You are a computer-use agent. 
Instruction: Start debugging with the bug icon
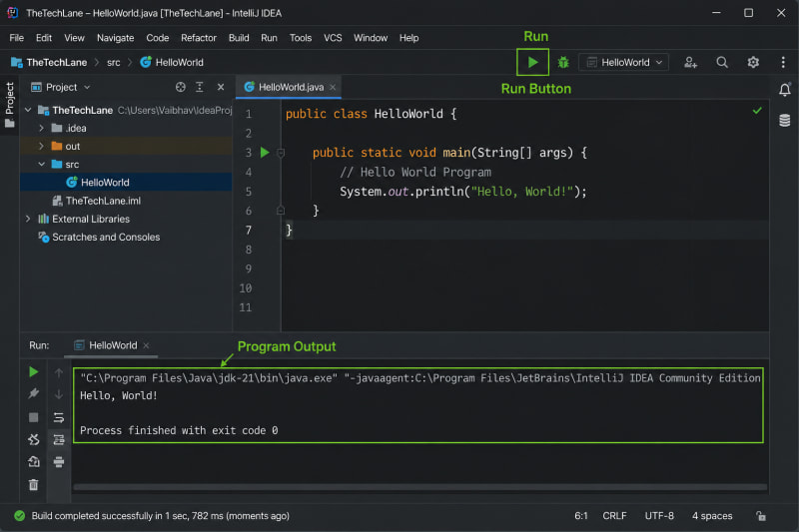[563, 62]
